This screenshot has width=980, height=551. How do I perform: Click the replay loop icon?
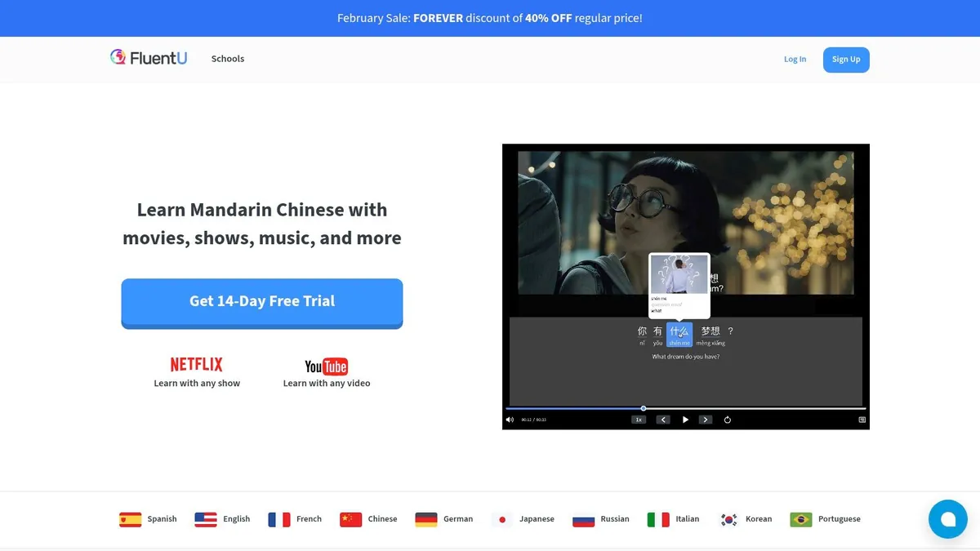pos(727,420)
